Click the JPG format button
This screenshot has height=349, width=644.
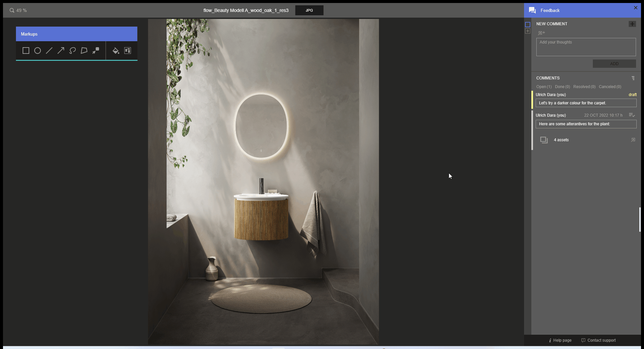(309, 10)
